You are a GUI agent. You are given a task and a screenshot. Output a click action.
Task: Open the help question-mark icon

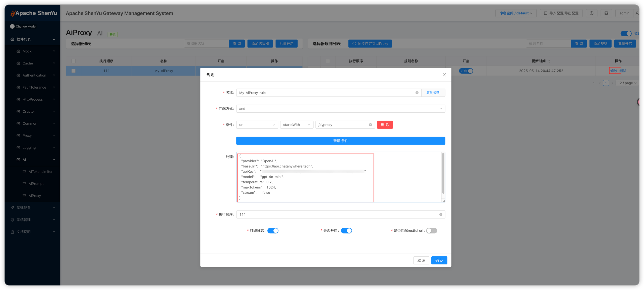pos(592,13)
